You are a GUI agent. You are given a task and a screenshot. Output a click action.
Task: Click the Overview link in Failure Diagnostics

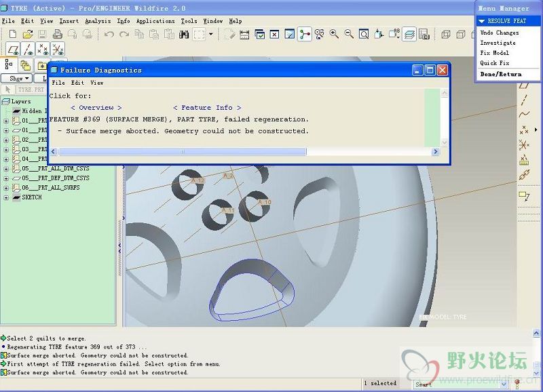(96, 108)
